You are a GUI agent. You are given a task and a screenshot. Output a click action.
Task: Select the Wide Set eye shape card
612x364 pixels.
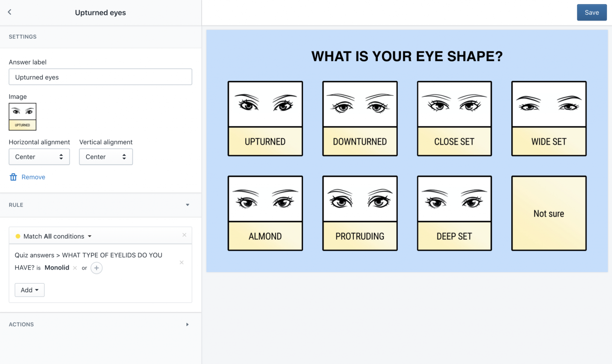(x=549, y=118)
